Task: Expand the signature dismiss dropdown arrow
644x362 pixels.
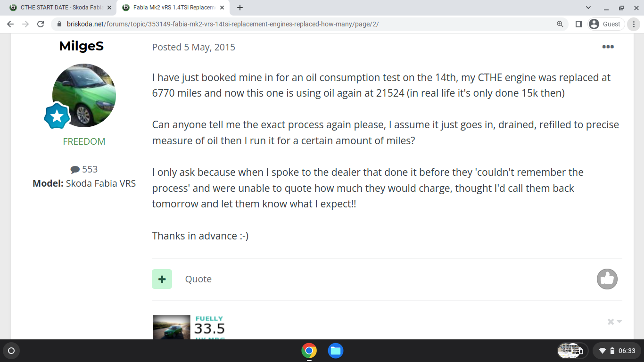Action: click(619, 321)
